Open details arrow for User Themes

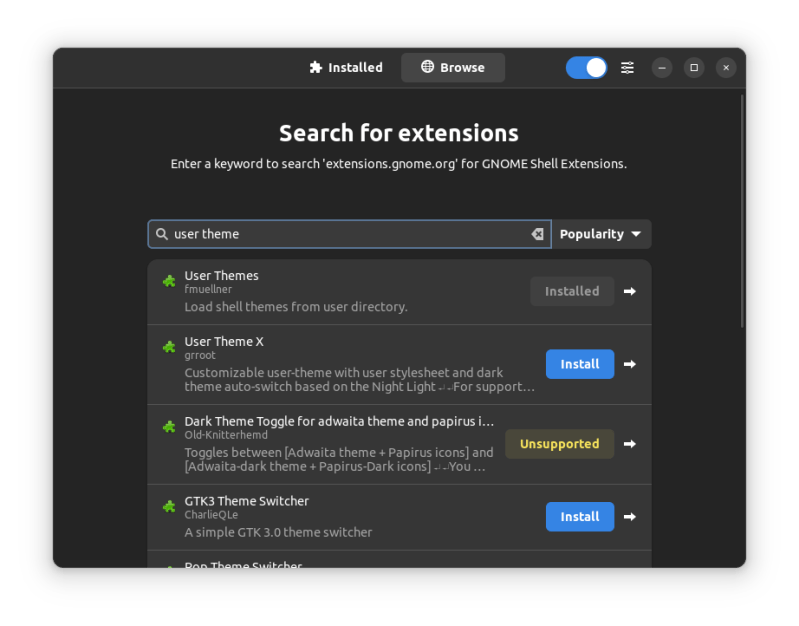click(x=630, y=291)
